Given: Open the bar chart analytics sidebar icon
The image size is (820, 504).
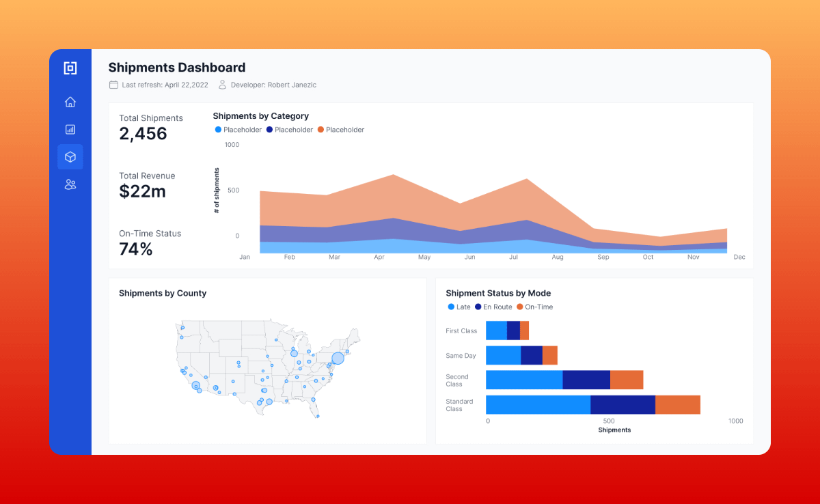Looking at the screenshot, I should tap(70, 130).
